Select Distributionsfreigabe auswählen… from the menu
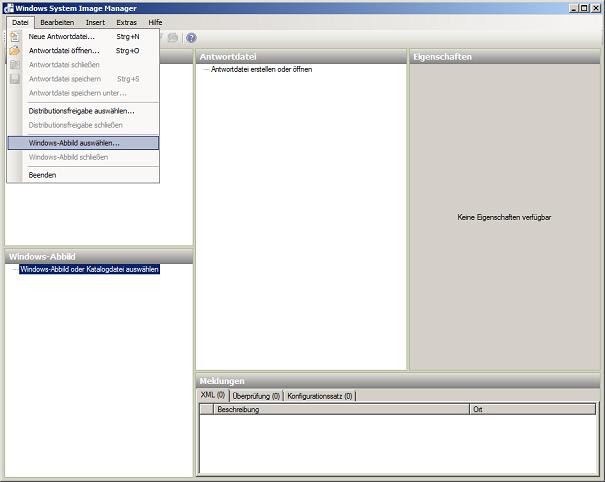 [x=83, y=111]
